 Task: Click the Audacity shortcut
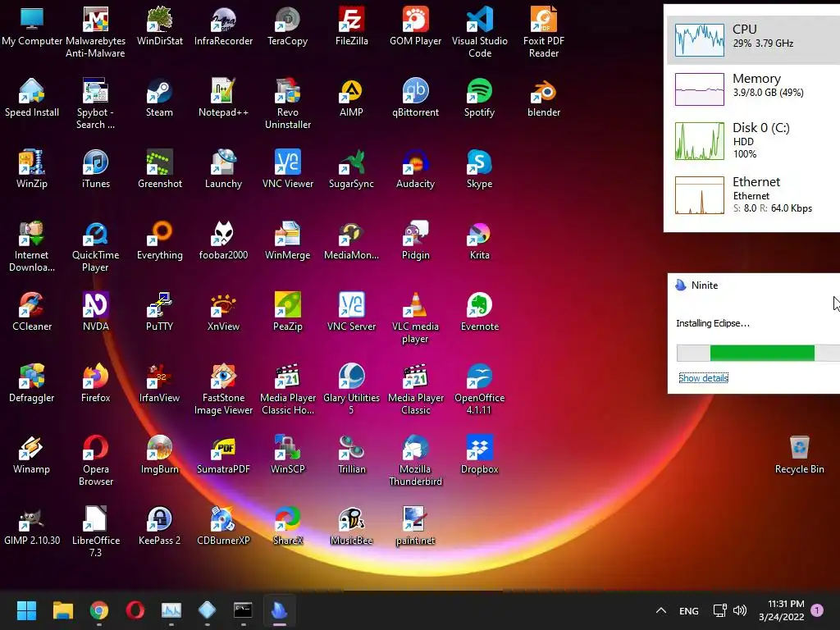pos(415,169)
